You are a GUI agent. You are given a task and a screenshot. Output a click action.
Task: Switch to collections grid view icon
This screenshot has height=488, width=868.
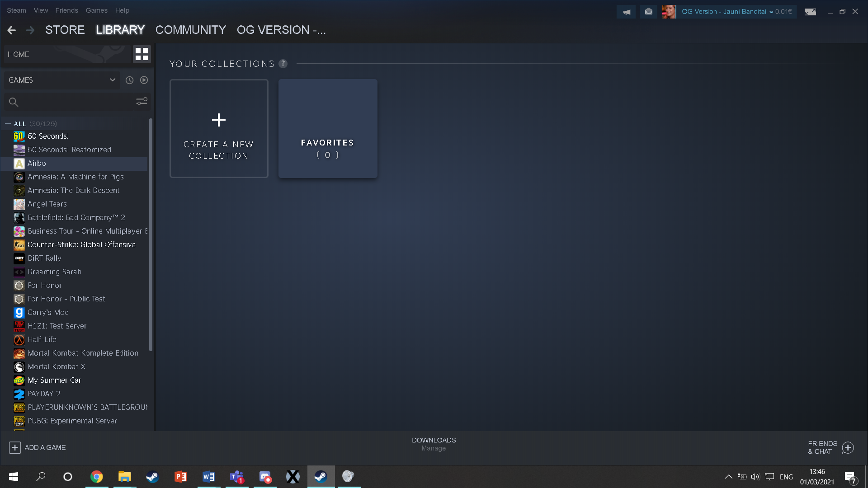pos(142,54)
